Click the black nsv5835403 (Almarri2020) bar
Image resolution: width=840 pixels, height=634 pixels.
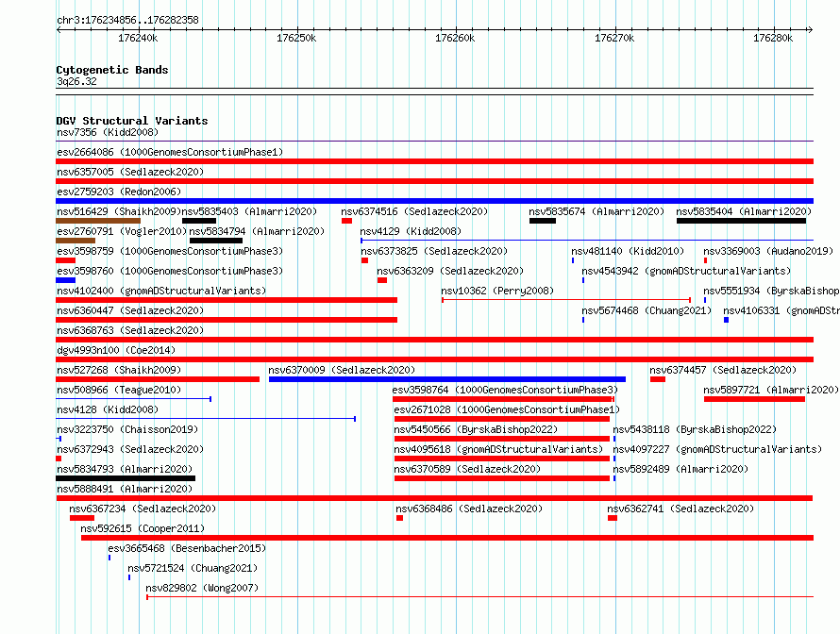click(x=199, y=221)
